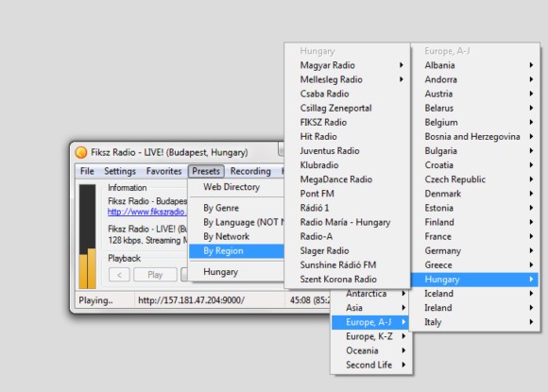The image size is (548, 392).
Task: Select Slager Radio station
Action: click(x=348, y=251)
